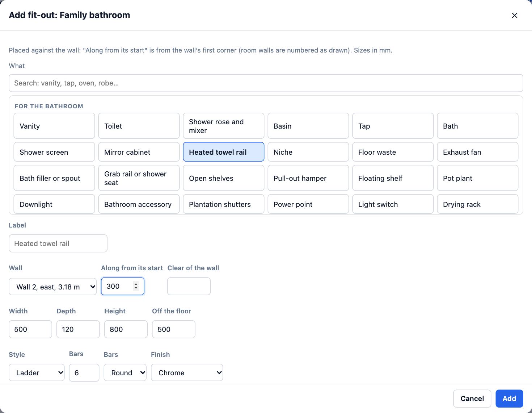The height and width of the screenshot is (413, 532).
Task: Click the Height field showing 800
Action: tap(126, 329)
